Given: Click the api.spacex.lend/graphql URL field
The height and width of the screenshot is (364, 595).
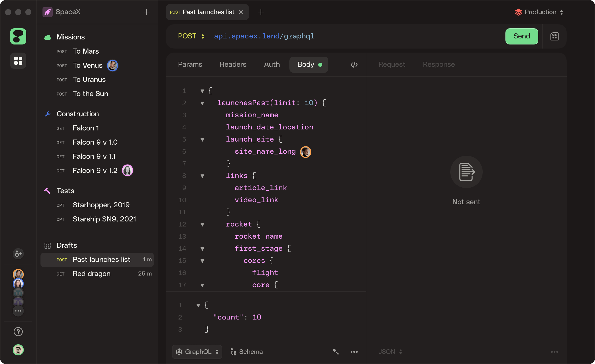Looking at the screenshot, I should click(x=264, y=36).
